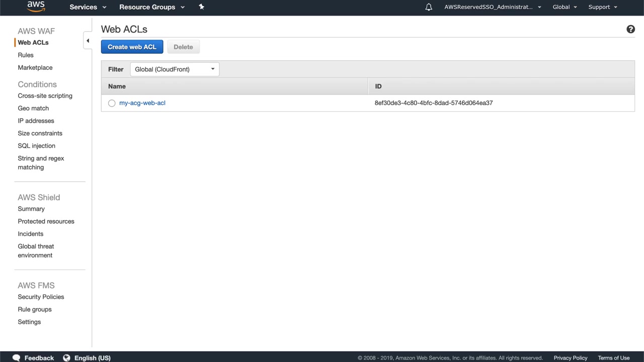The image size is (644, 362).
Task: Click the Conditions sidebar heading
Action: [37, 84]
